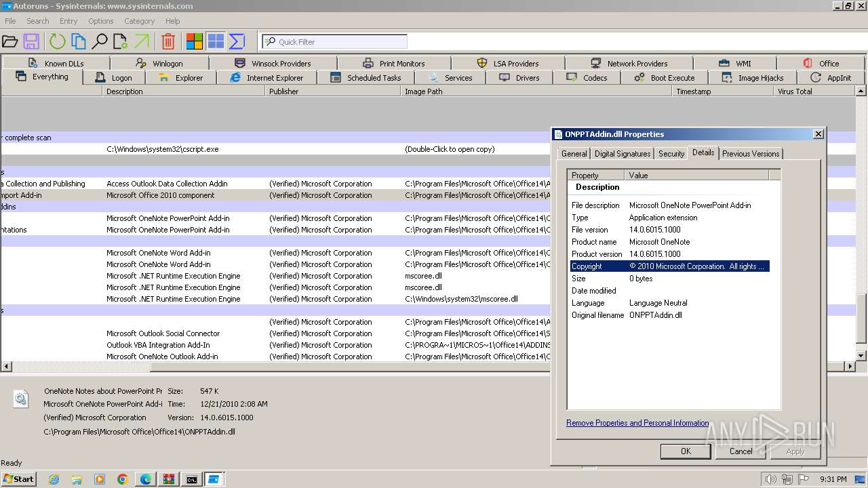Open the Scheduled Tasks tab
This screenshot has height=488, width=868.
click(x=366, y=78)
